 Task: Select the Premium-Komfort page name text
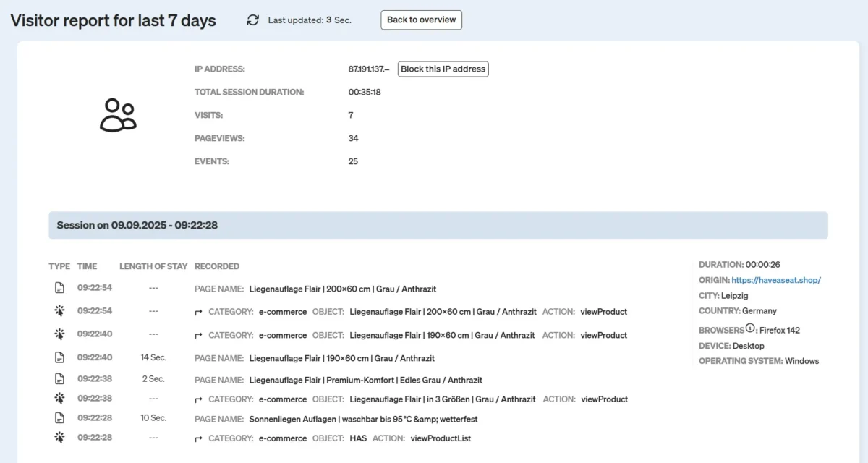pos(365,380)
